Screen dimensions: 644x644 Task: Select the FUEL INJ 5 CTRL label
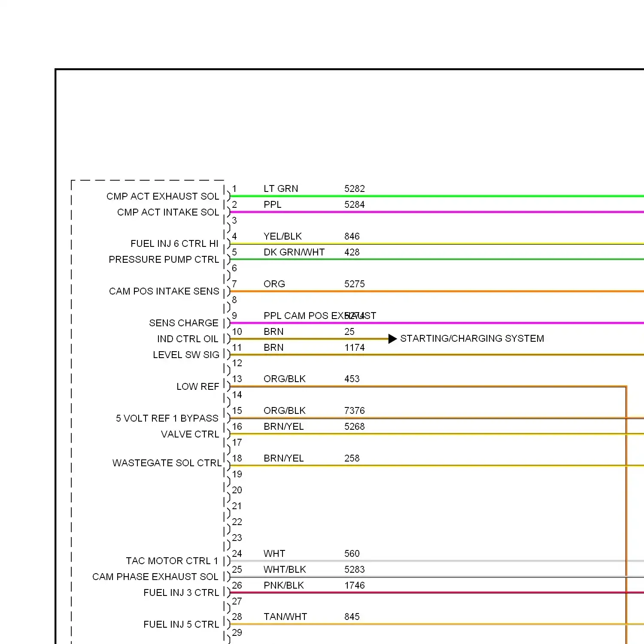click(181, 625)
